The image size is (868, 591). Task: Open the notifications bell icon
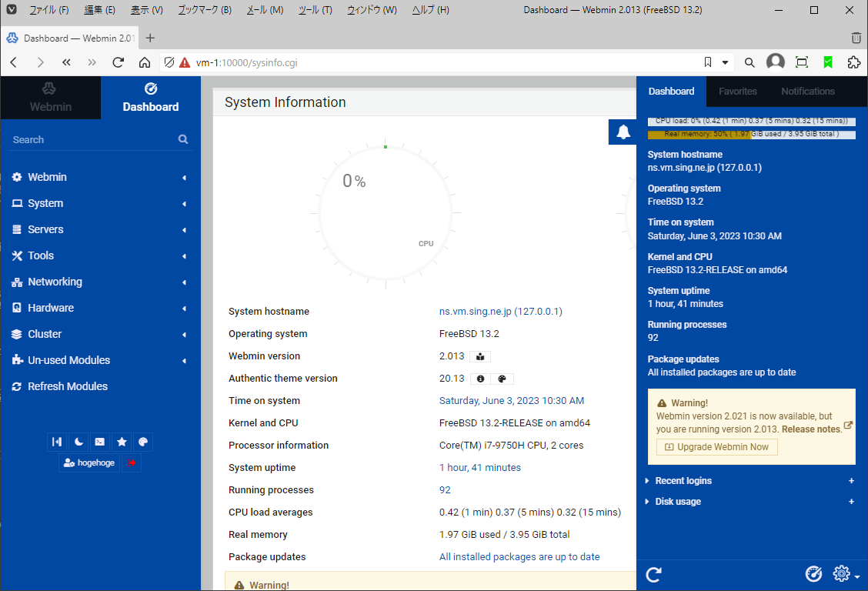[x=623, y=132]
